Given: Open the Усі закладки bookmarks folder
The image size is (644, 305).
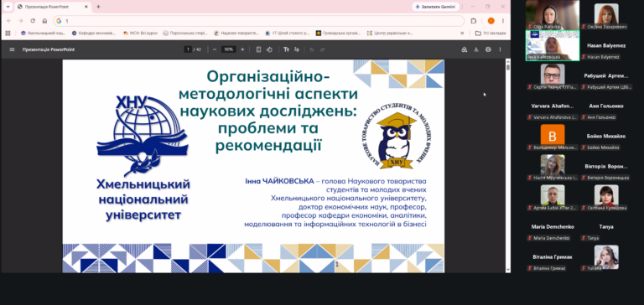Looking at the screenshot, I should 491,34.
